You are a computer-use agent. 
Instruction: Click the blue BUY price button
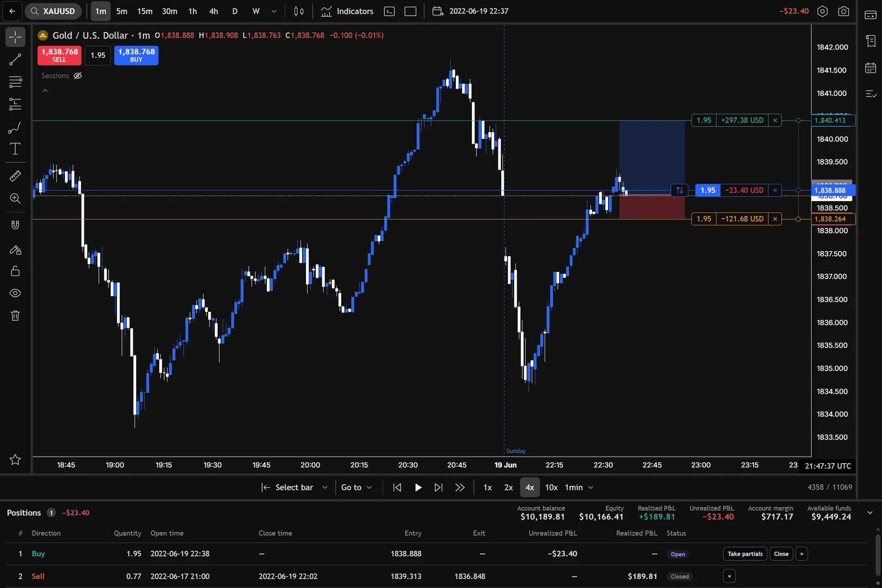[136, 55]
